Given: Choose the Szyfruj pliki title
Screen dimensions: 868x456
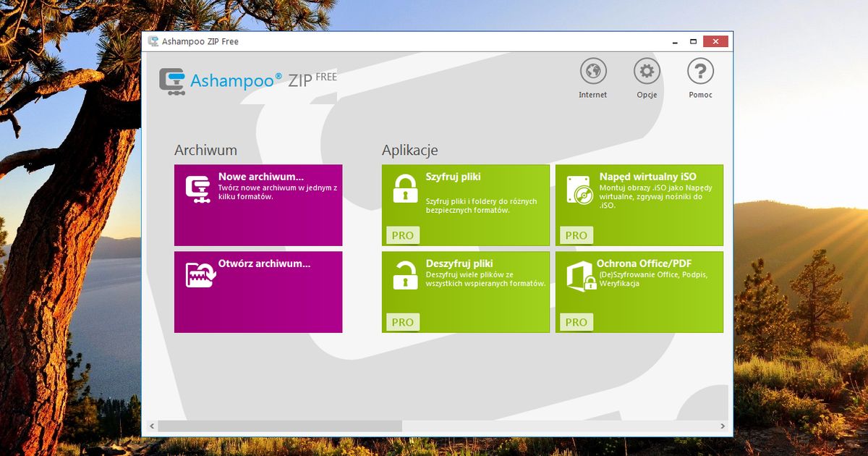Looking at the screenshot, I should pyautogui.click(x=453, y=177).
